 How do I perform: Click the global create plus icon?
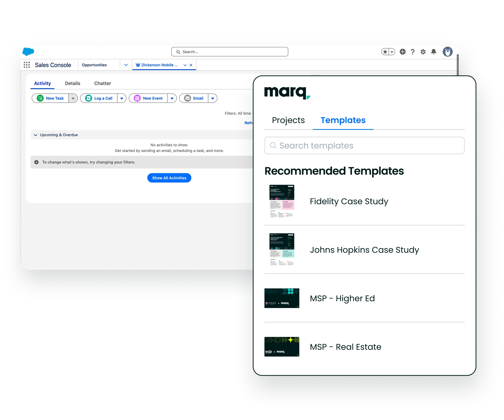[402, 52]
